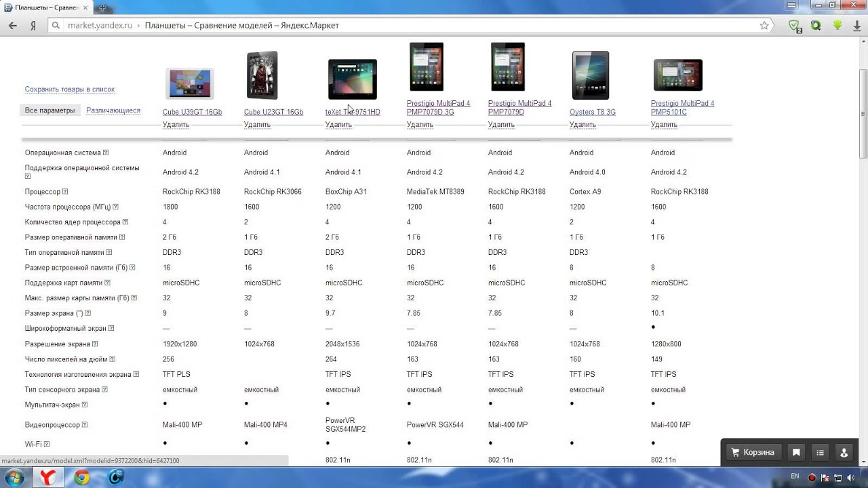The height and width of the screenshot is (488, 868).
Task: Switch to Различающиеся parameters view
Action: [x=113, y=110]
